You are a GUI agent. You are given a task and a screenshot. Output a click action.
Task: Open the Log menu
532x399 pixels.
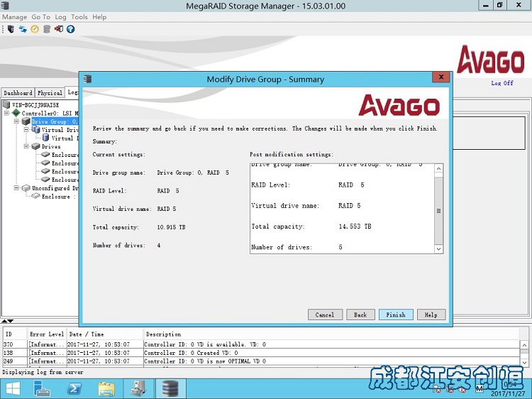60,17
